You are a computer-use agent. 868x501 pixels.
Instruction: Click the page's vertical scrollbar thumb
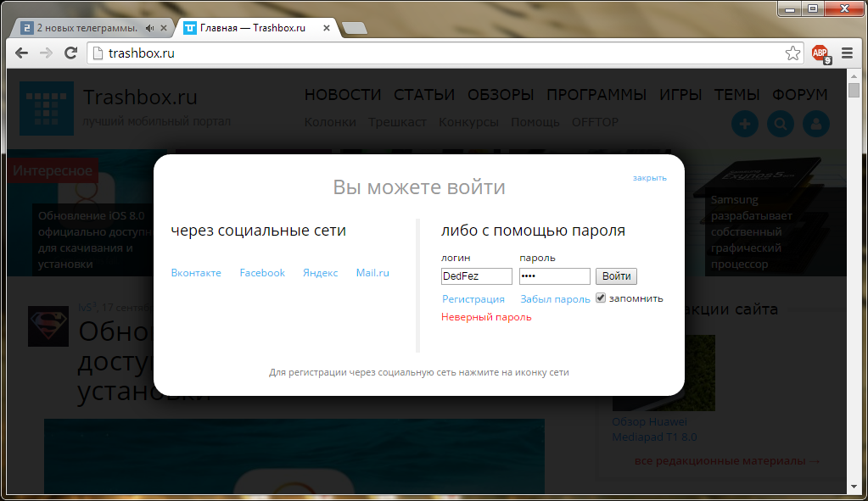[854, 90]
